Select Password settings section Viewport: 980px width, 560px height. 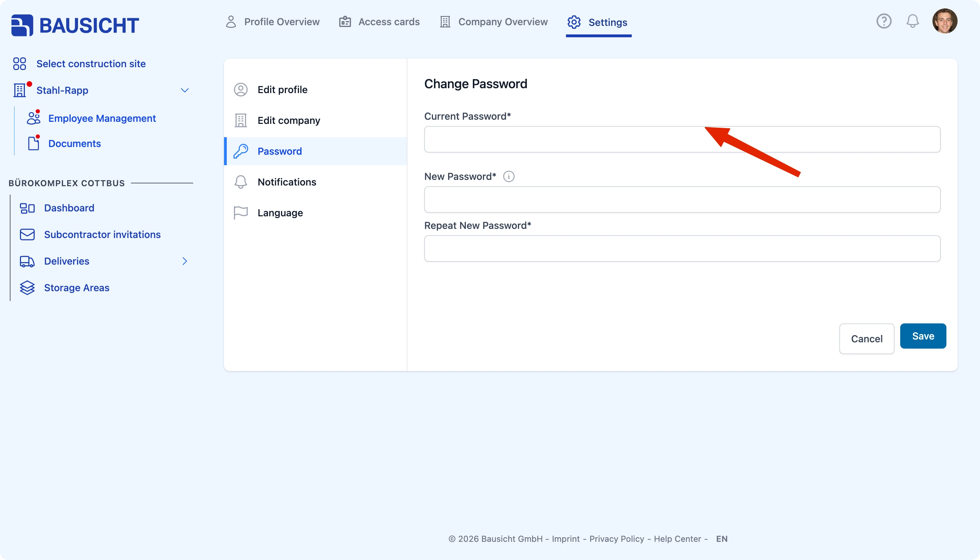(315, 151)
